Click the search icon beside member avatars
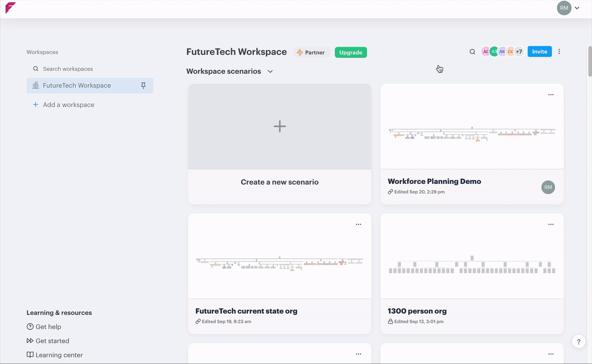Image resolution: width=592 pixels, height=364 pixels. coord(472,52)
